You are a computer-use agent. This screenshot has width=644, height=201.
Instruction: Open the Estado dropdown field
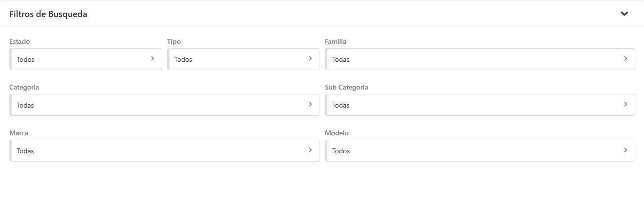coord(85,59)
